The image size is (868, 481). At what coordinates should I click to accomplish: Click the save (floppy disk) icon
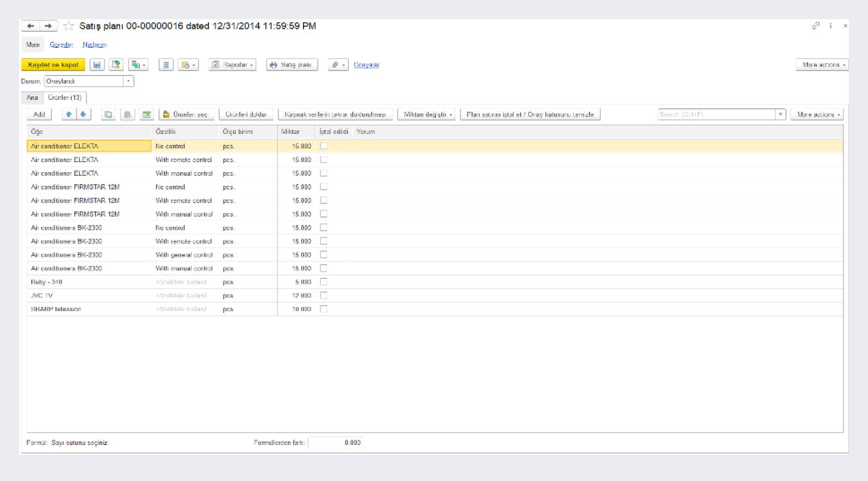97,65
